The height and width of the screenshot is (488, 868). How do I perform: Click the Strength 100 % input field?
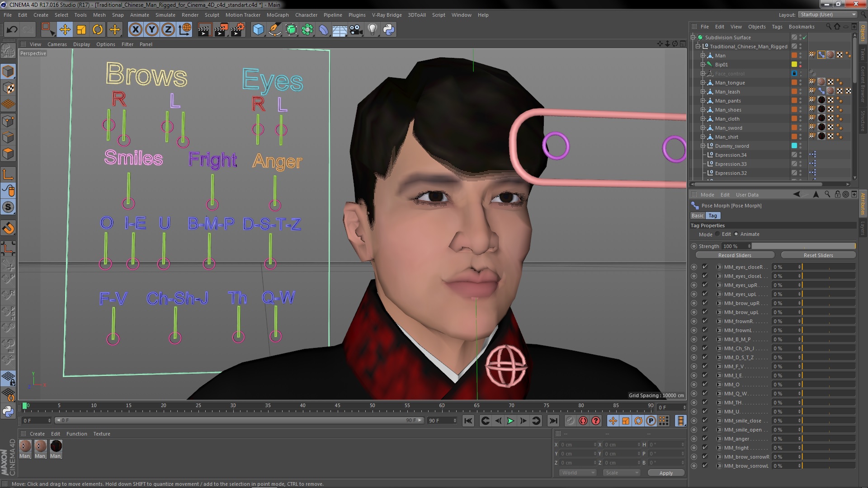[736, 246]
